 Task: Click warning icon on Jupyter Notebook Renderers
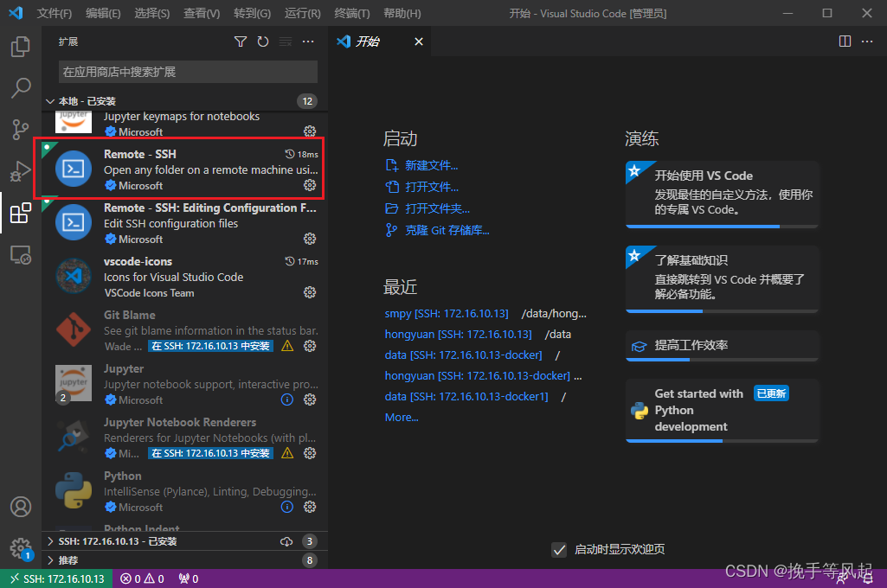click(287, 453)
